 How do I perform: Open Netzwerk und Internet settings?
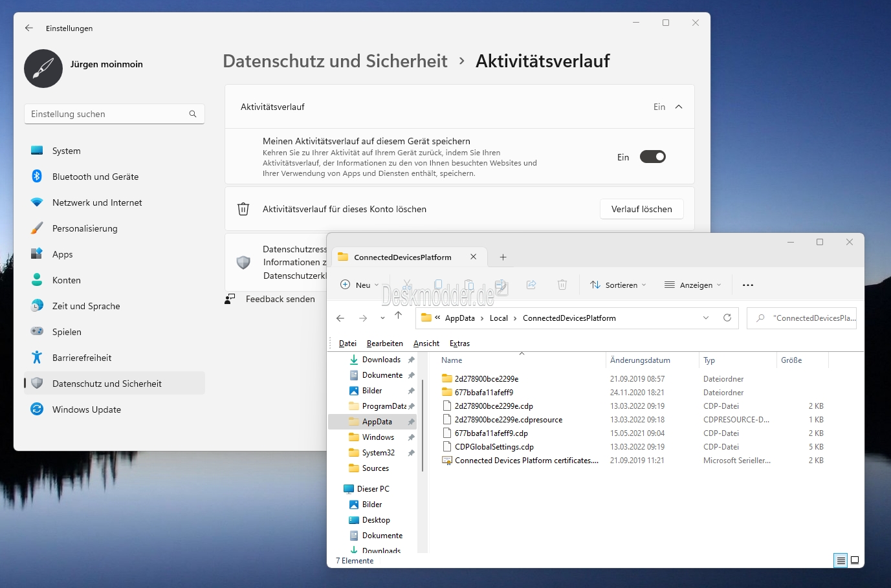click(x=115, y=202)
